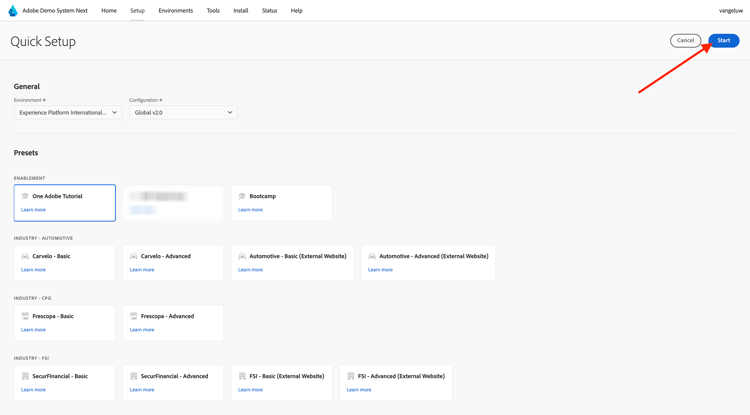Open the Help menu
Screen dimensions: 750x415
pos(297,11)
